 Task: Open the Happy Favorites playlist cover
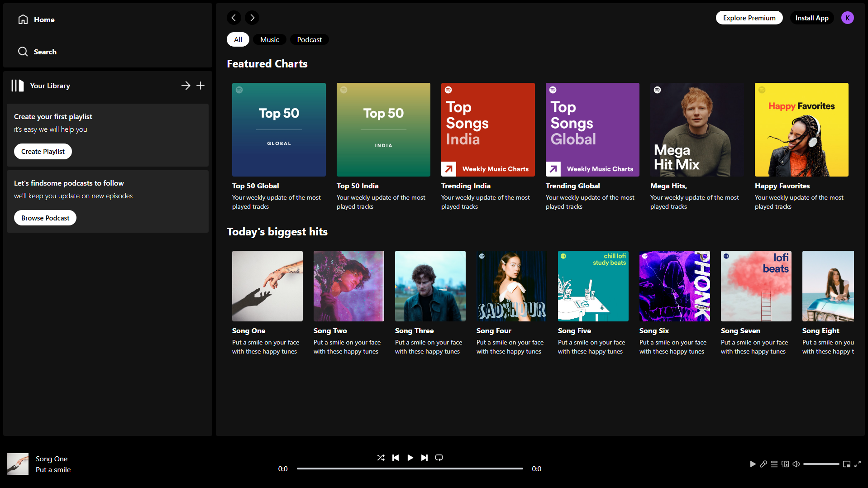tap(801, 129)
